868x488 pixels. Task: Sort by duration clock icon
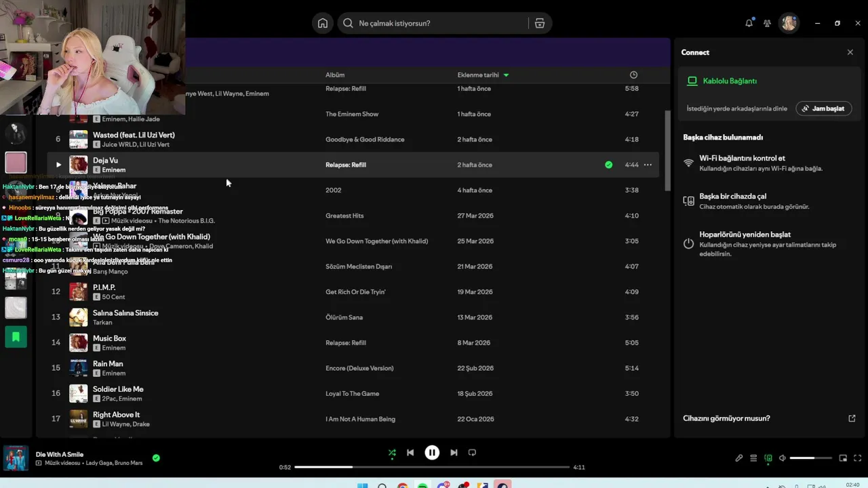pyautogui.click(x=633, y=75)
